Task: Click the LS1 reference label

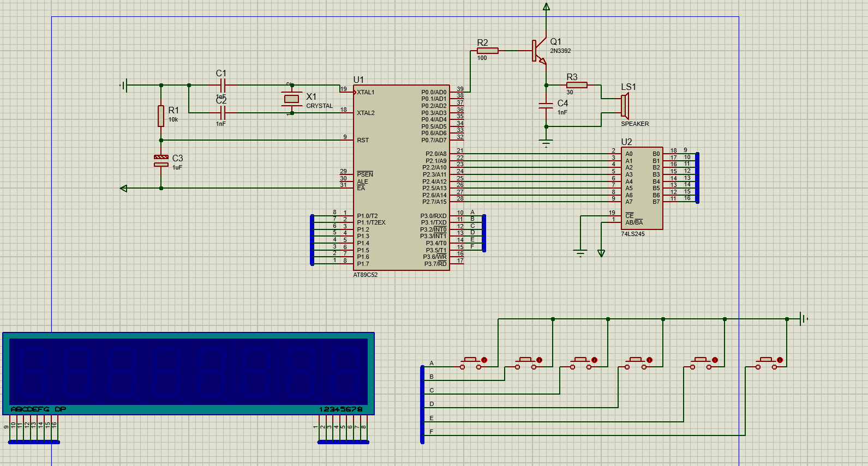Action: (x=628, y=87)
